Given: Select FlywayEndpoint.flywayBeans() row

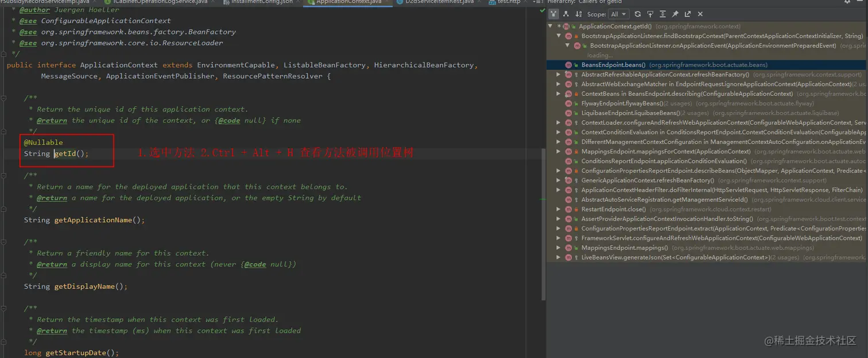Looking at the screenshot, I should 707,103.
